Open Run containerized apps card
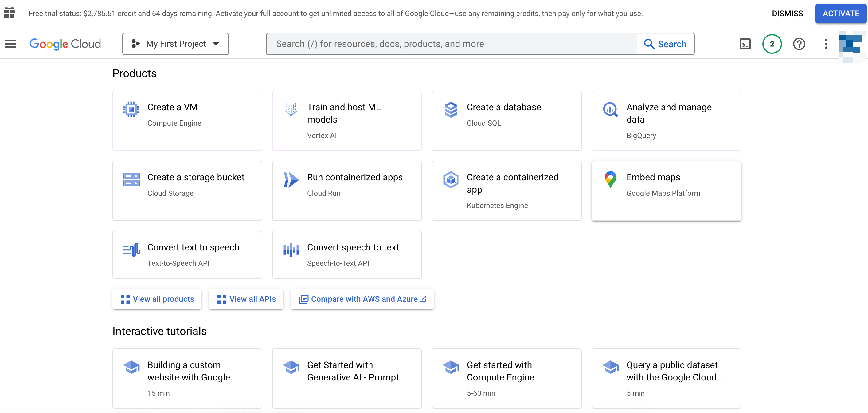Image resolution: width=868 pixels, height=413 pixels. [347, 191]
